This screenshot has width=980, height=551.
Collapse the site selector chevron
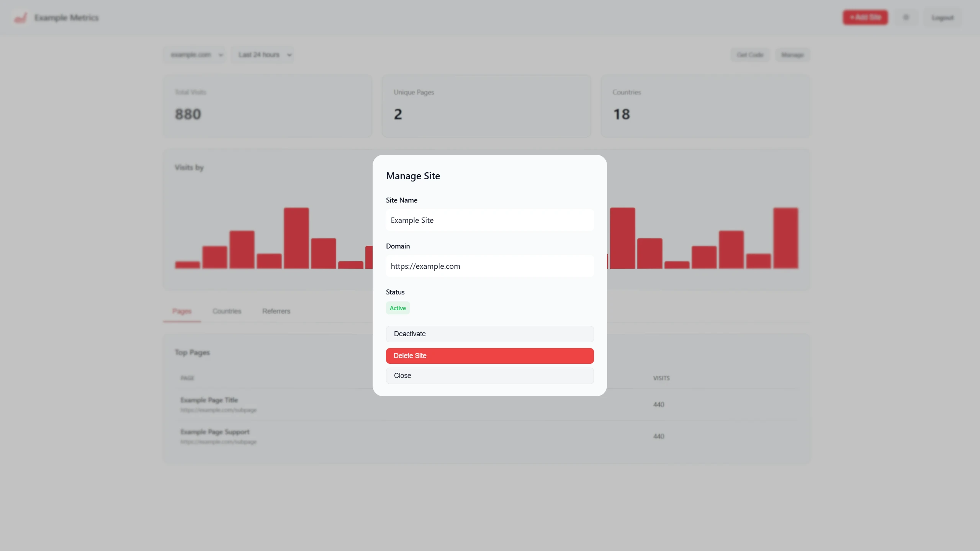(220, 54)
